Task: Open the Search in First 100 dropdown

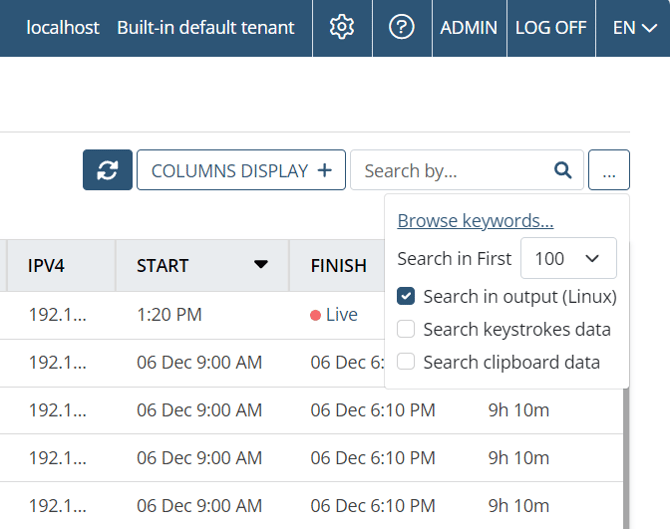Action: [x=568, y=258]
